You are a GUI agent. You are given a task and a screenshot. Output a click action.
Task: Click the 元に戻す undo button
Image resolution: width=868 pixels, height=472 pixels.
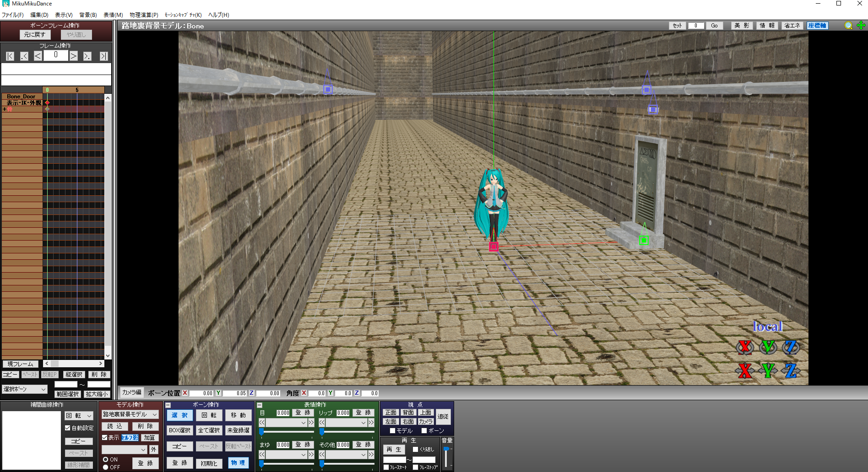click(x=34, y=35)
